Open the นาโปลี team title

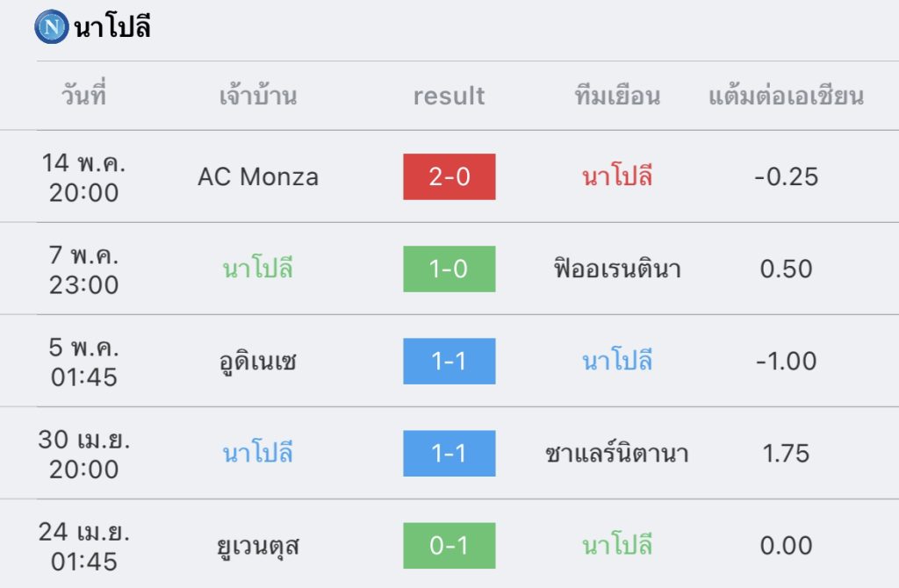click(113, 26)
